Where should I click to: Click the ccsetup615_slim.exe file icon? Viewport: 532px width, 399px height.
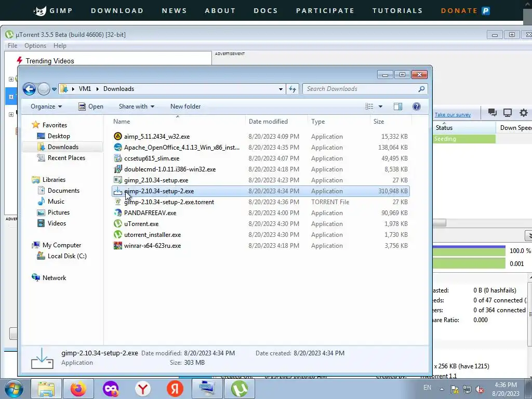click(x=118, y=158)
